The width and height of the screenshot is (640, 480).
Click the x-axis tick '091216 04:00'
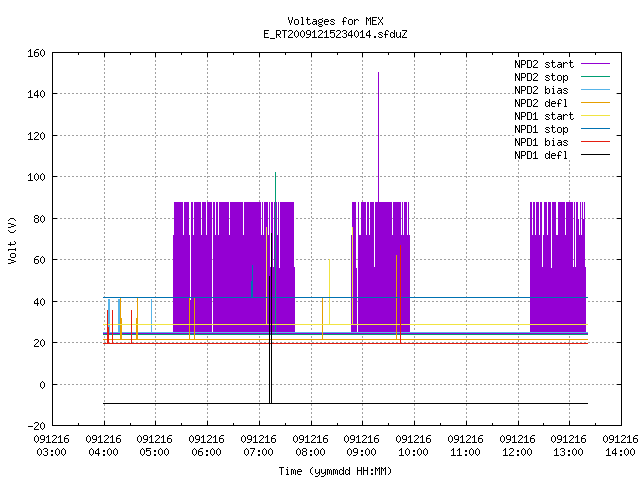click(104, 446)
